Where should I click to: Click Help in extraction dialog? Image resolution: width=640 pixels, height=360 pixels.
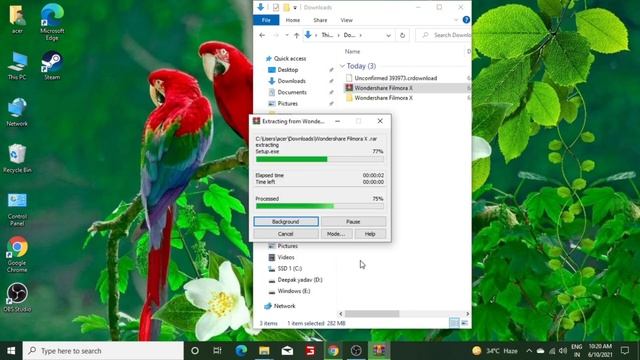(370, 234)
